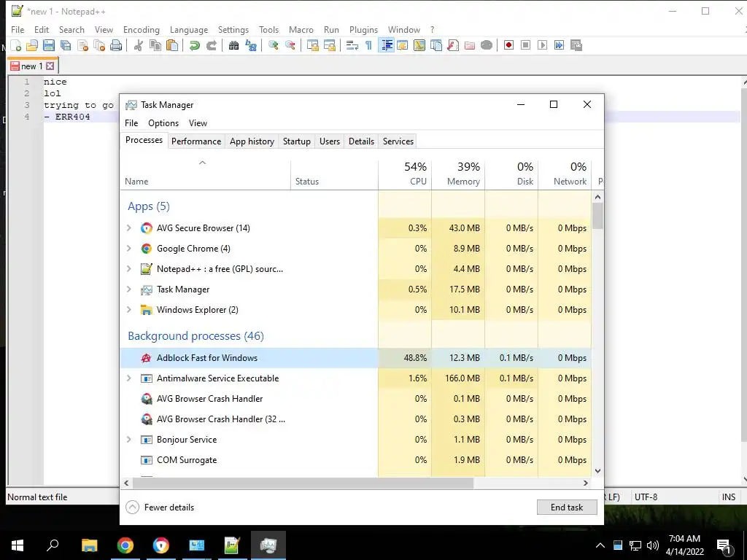Select the AVG Browser Crash Handler row
The image size is (747, 560).
tap(355, 399)
